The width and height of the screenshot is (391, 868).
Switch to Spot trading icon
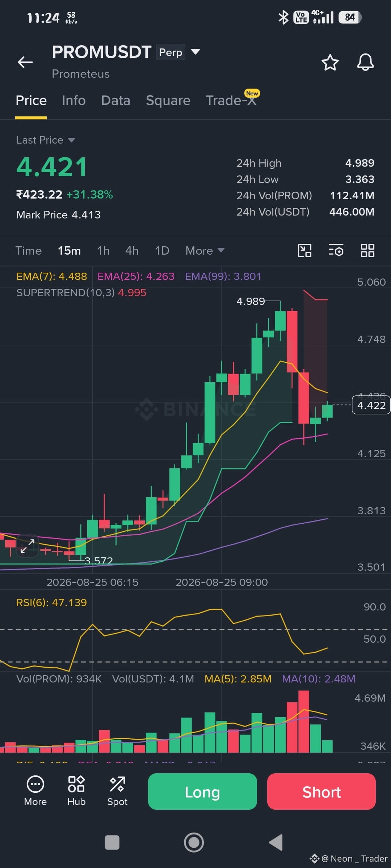coord(117,791)
